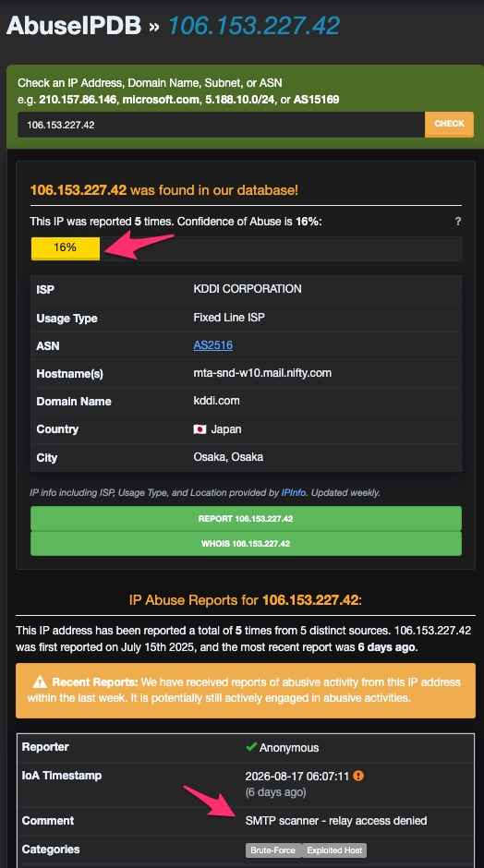Image resolution: width=484 pixels, height=868 pixels.
Task: Select the Exploited Host category tag
Action: click(x=334, y=850)
